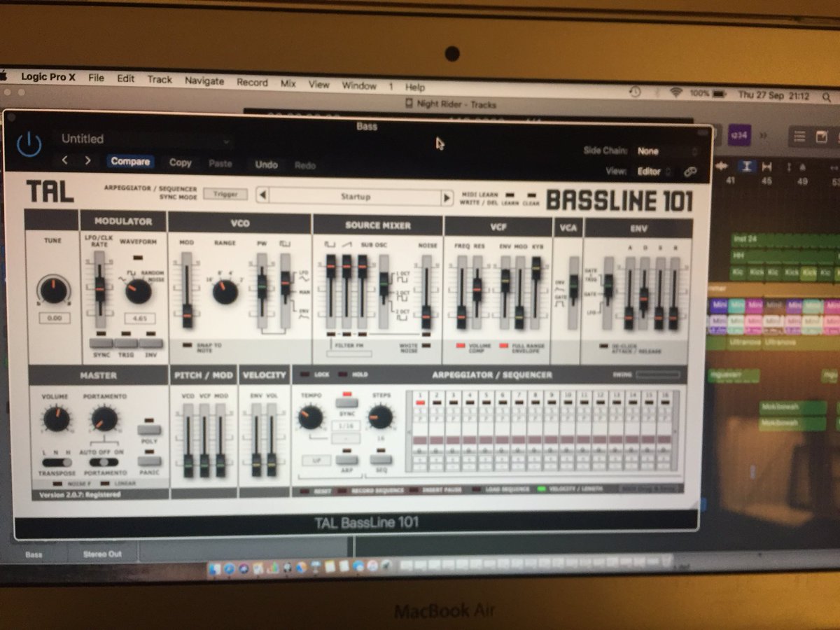Open the File menu
Image resolution: width=840 pixels, height=630 pixels.
(96, 78)
